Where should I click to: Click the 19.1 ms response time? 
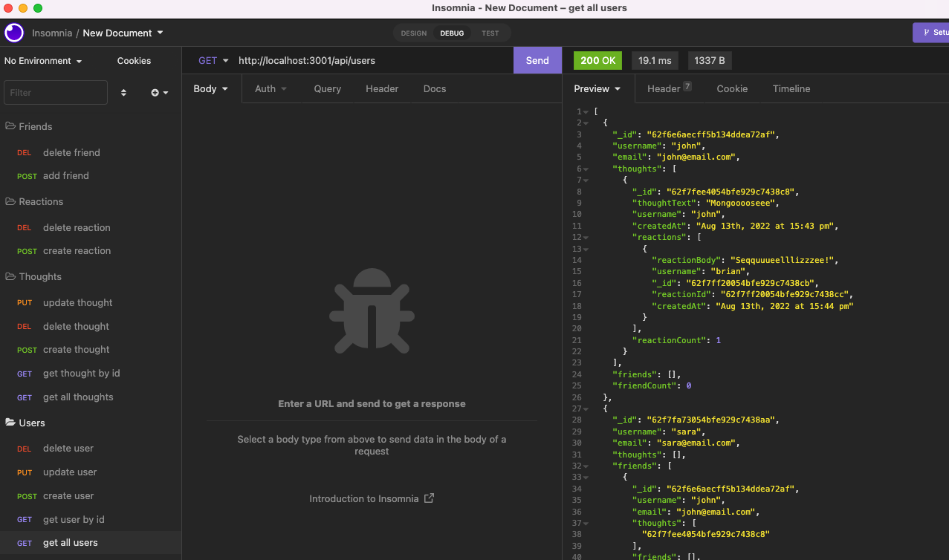pyautogui.click(x=655, y=60)
